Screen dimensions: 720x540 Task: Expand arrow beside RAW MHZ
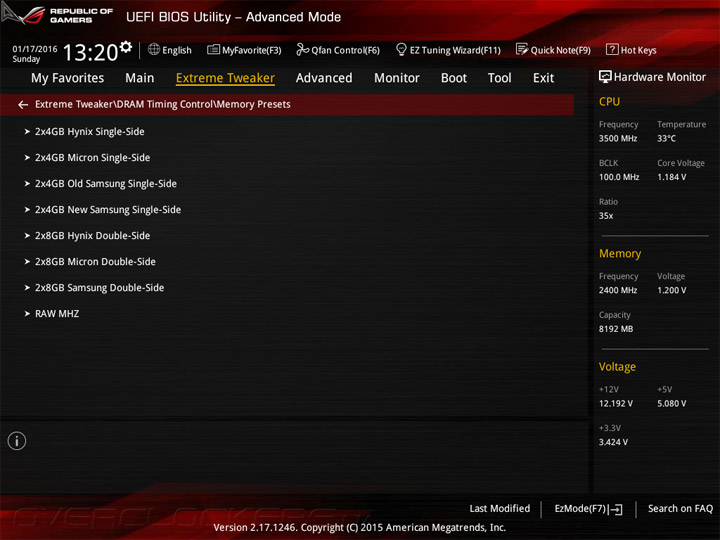click(x=27, y=314)
